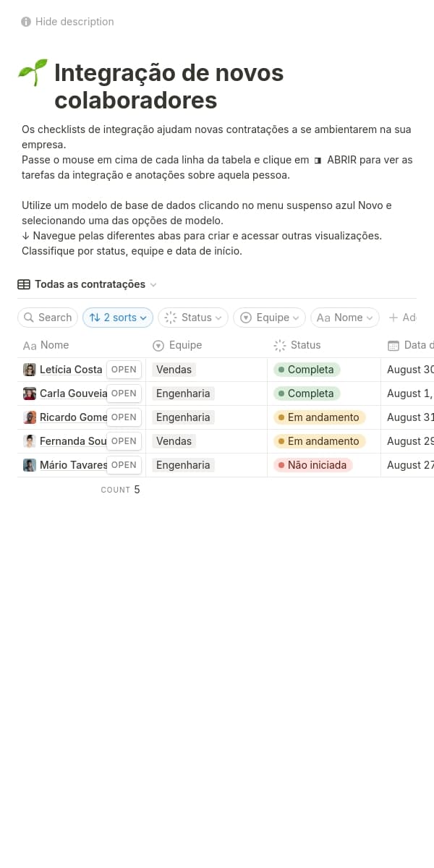
Task: Open Letícia Costa's row with OPEN button
Action: pyautogui.click(x=124, y=370)
